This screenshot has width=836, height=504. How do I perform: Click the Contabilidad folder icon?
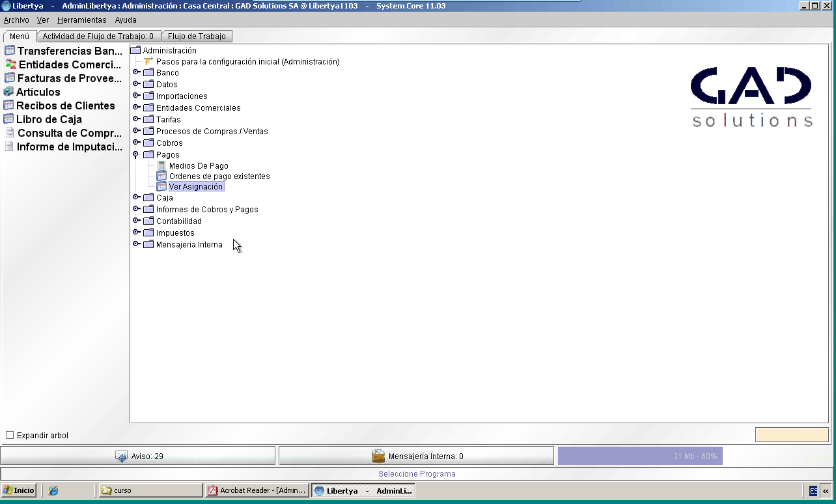point(148,221)
